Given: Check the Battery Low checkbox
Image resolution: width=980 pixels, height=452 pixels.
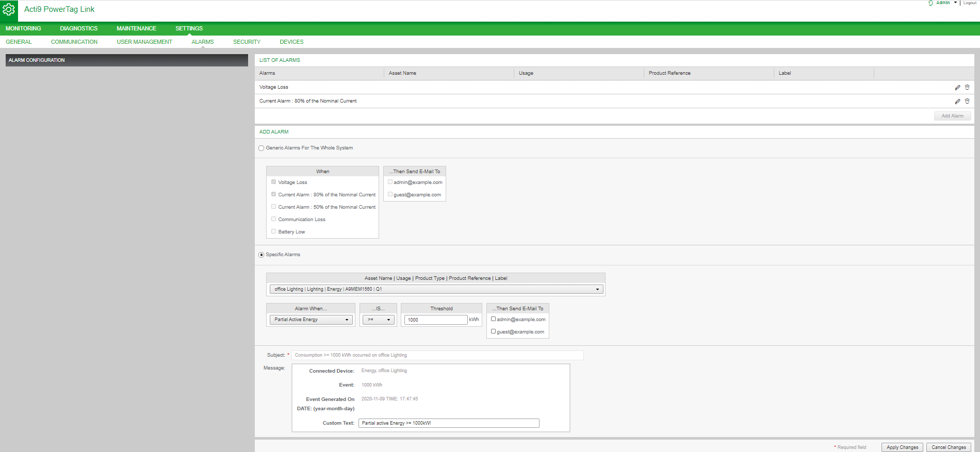Looking at the screenshot, I should point(273,231).
